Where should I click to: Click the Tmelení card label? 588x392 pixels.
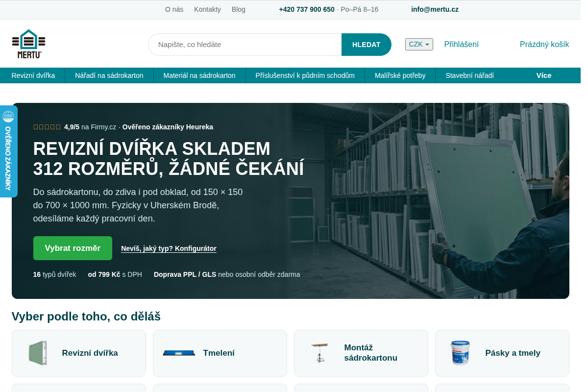[219, 353]
